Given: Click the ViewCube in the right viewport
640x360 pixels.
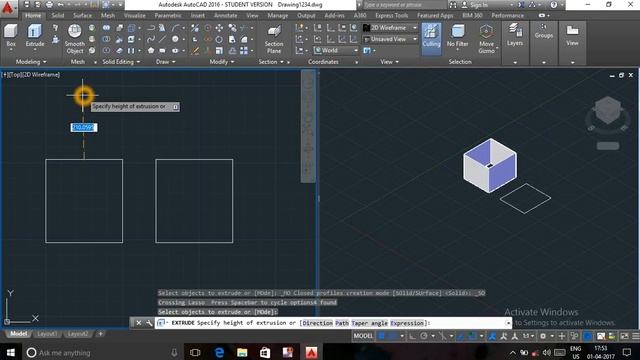Looking at the screenshot, I should (608, 111).
